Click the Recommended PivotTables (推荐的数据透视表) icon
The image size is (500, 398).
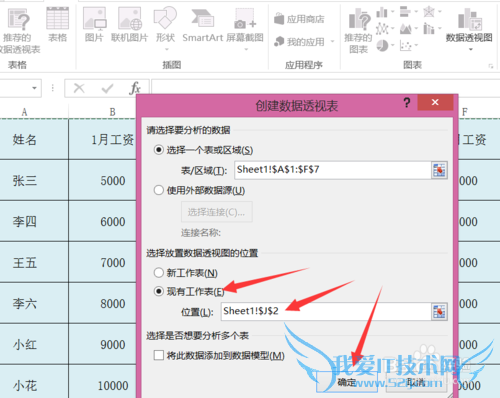(x=19, y=20)
